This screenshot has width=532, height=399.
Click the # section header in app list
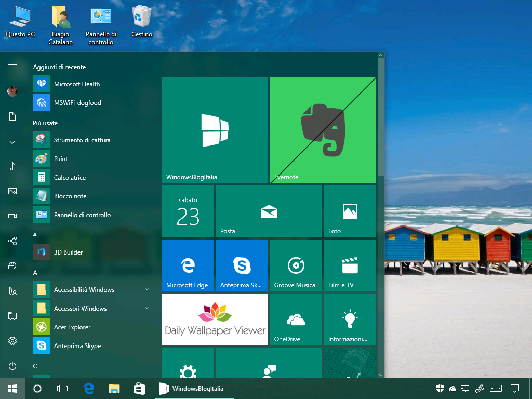coord(35,235)
